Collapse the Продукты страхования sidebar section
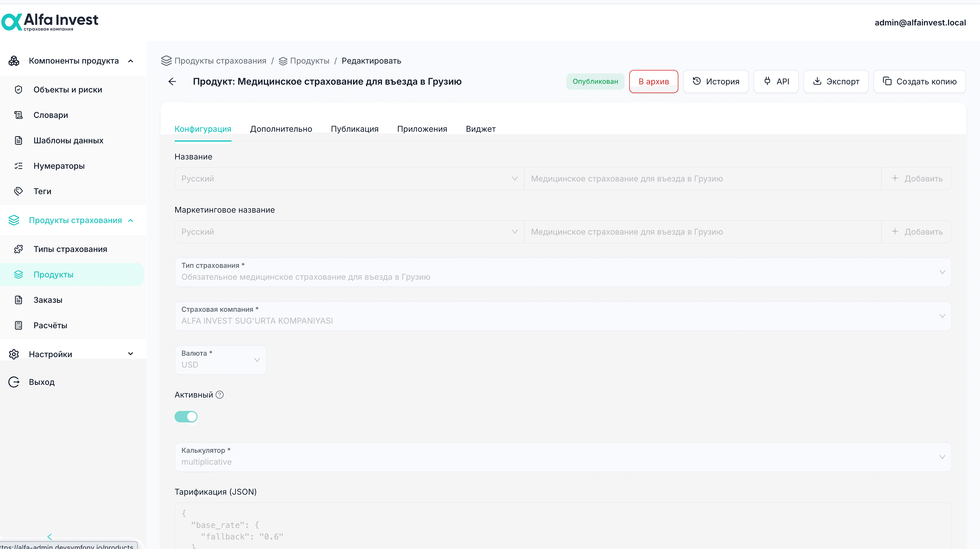Image resolution: width=980 pixels, height=549 pixels. coord(131,220)
